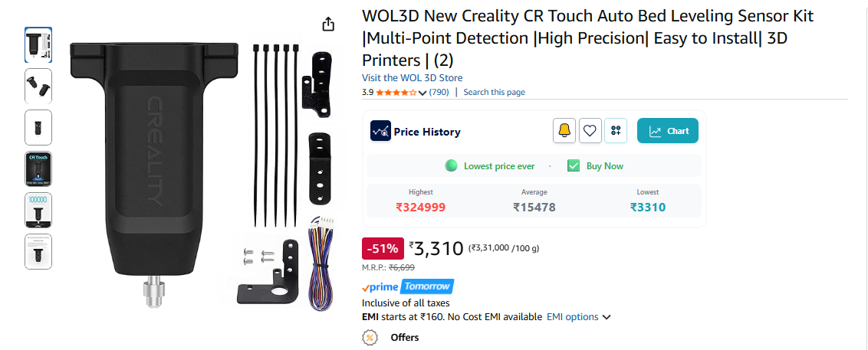Viewport: 868px width, 350px height.
Task: Expand the star rating dropdown chevron
Action: click(x=422, y=93)
